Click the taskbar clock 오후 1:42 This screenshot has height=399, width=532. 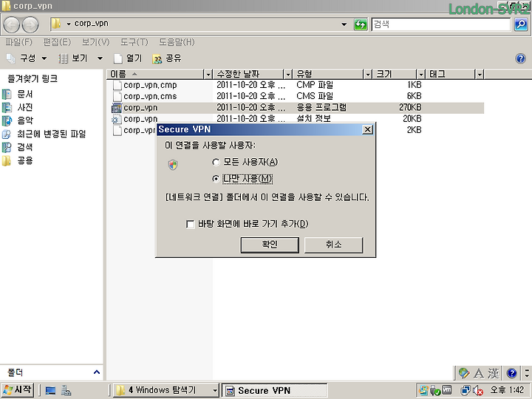pos(507,391)
